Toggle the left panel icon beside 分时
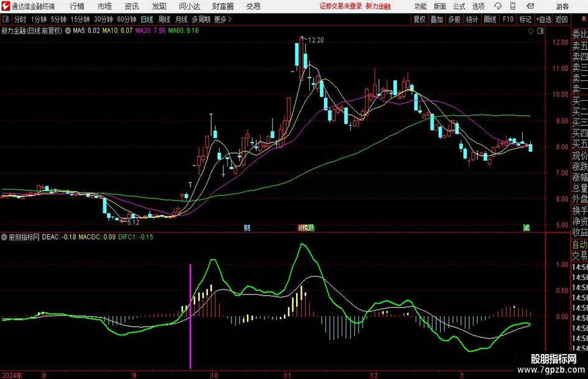The width and height of the screenshot is (588, 379). [6, 19]
